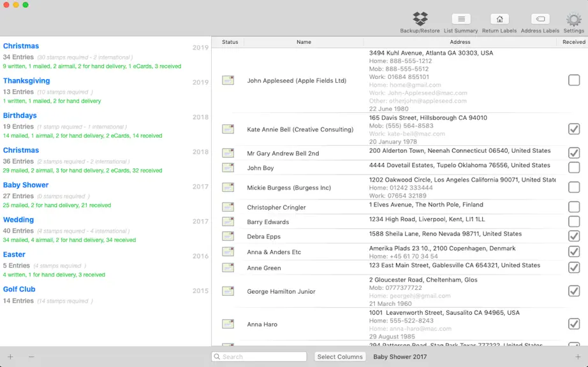Click the envelope status icon for John Appleseed
This screenshot has width=588, height=367.
(228, 80)
